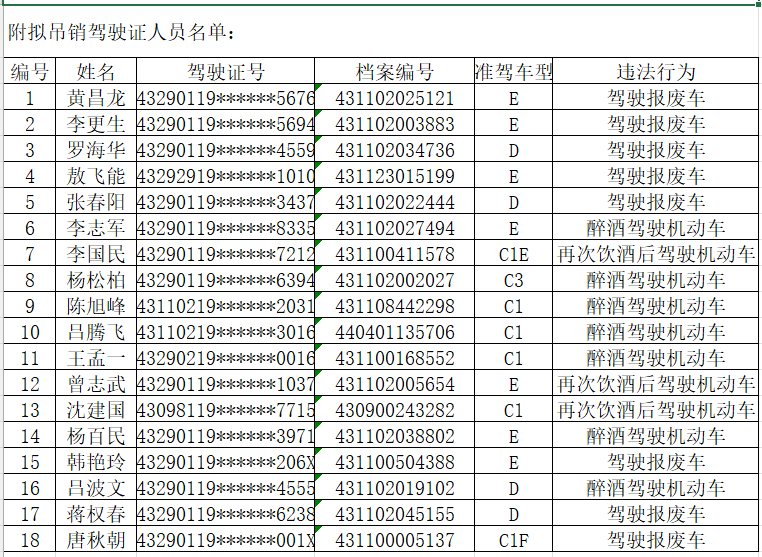Select the name cell 李志军

(x=96, y=227)
